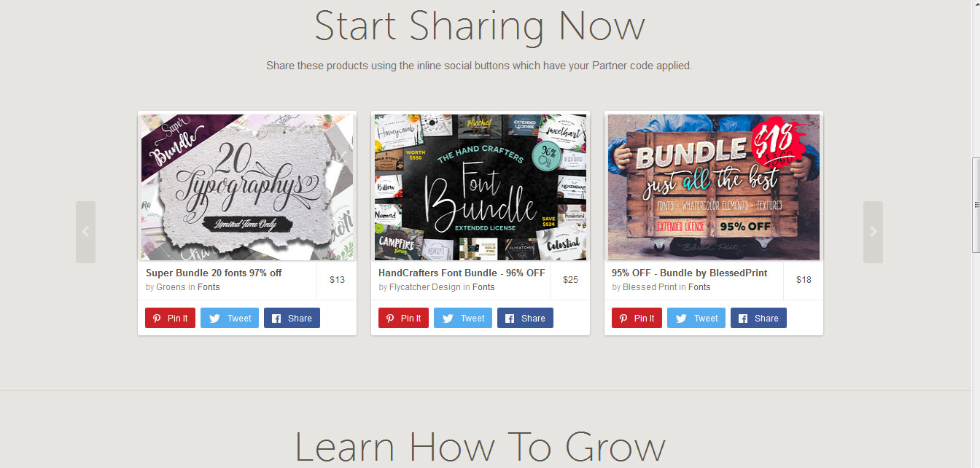This screenshot has height=468, width=980.
Task: Click the page vertical scrollbar thumb
Action: tap(976, 205)
